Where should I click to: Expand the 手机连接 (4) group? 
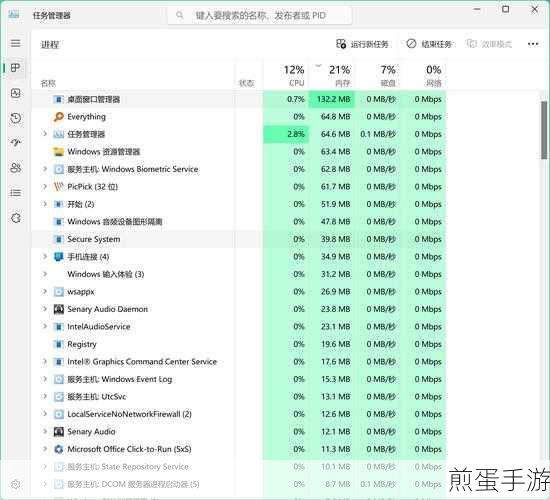coord(44,256)
